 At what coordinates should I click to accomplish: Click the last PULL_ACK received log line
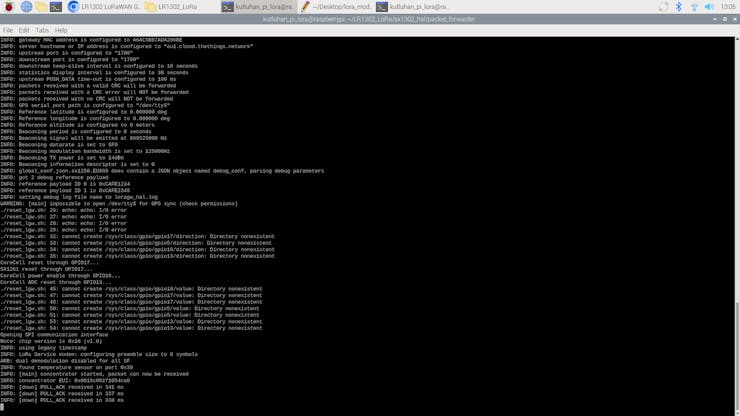click(62, 400)
